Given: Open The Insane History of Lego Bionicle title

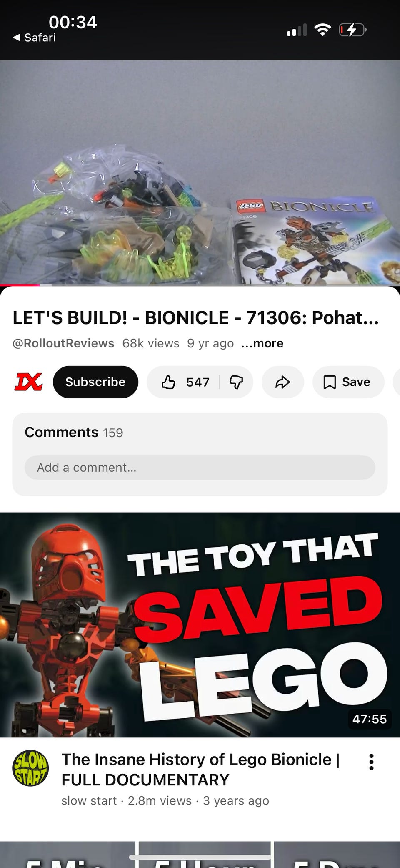Looking at the screenshot, I should click(201, 770).
